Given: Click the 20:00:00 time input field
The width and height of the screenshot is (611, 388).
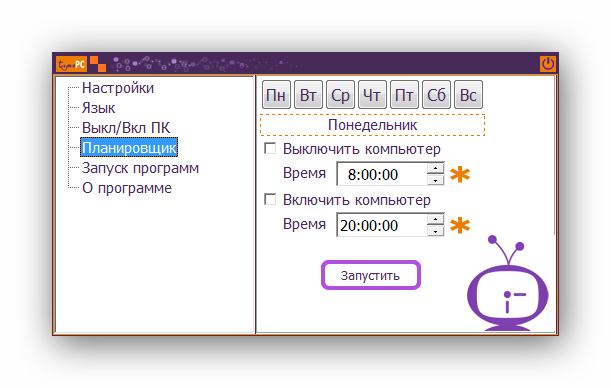Looking at the screenshot, I should [x=382, y=225].
